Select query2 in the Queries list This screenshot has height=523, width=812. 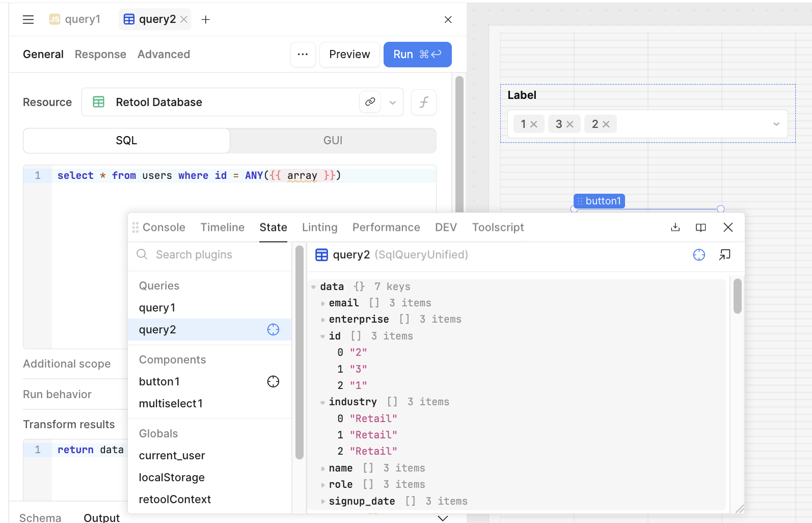tap(209, 330)
